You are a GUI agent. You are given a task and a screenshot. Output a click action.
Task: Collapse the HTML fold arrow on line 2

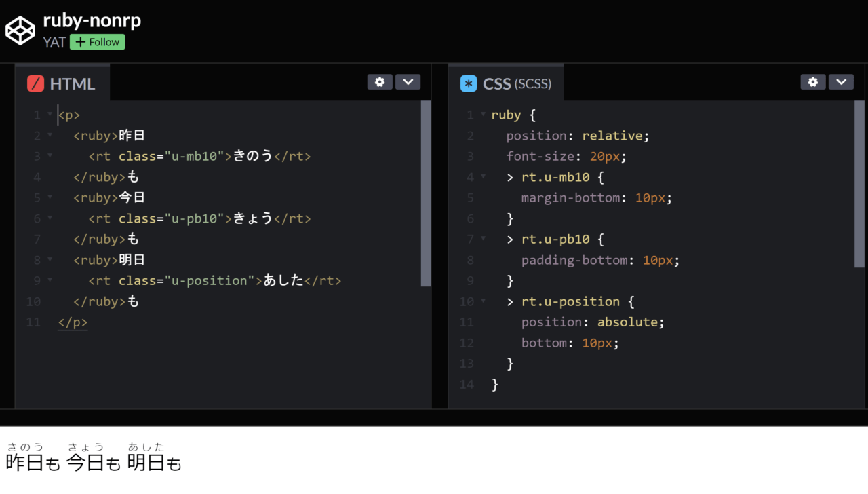50,136
